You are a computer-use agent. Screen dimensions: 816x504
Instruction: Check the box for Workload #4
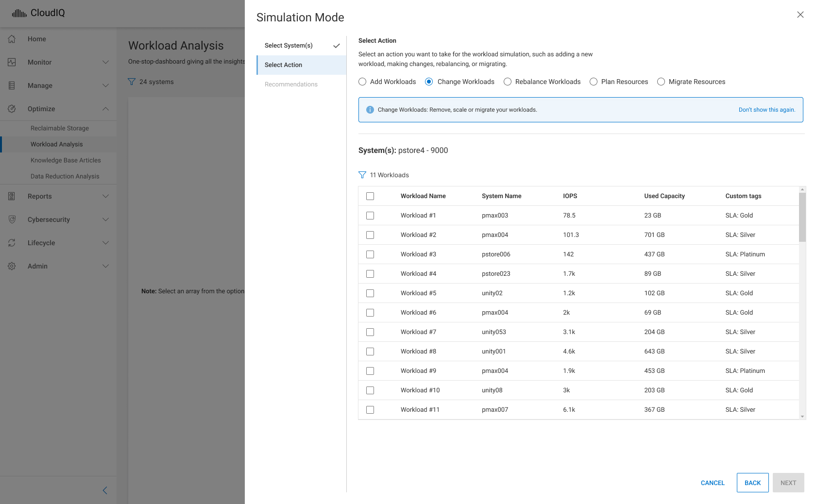[370, 274]
